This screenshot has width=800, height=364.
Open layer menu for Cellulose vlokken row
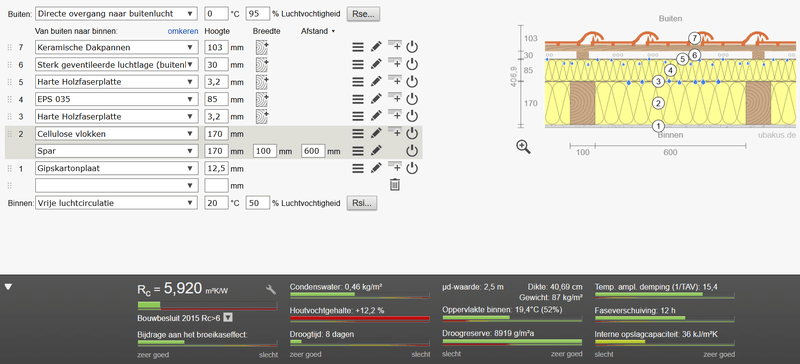point(358,134)
